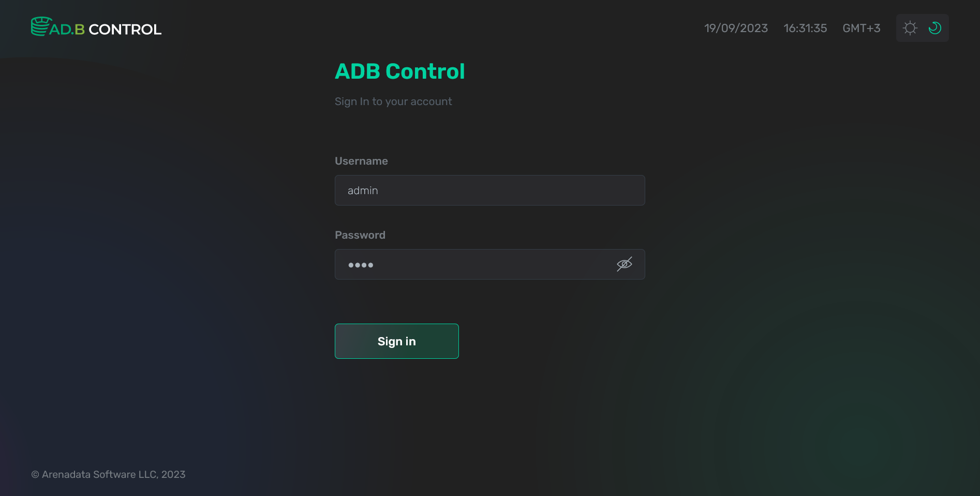This screenshot has height=496, width=980.
Task: Click the GMT+3 timezone label
Action: point(861,28)
